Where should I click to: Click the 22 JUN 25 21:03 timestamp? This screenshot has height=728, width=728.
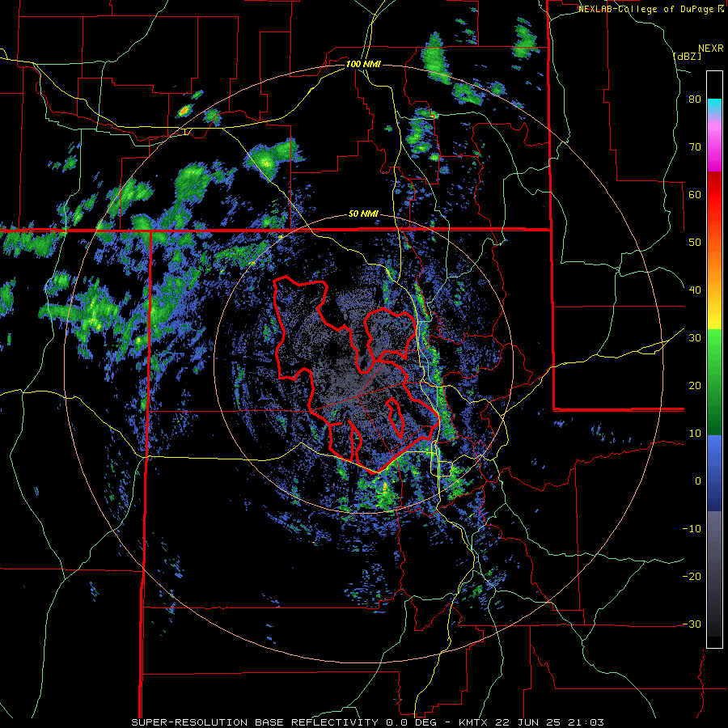(x=550, y=722)
